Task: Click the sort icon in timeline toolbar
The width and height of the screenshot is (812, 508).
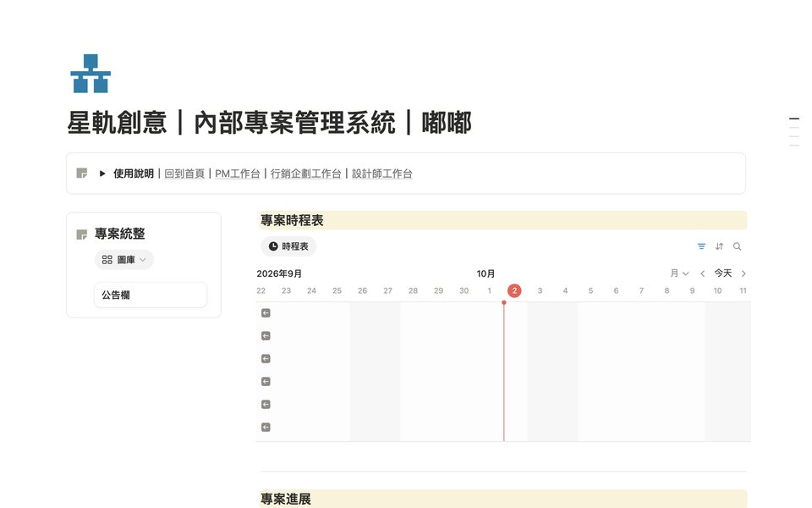Action: click(x=719, y=246)
